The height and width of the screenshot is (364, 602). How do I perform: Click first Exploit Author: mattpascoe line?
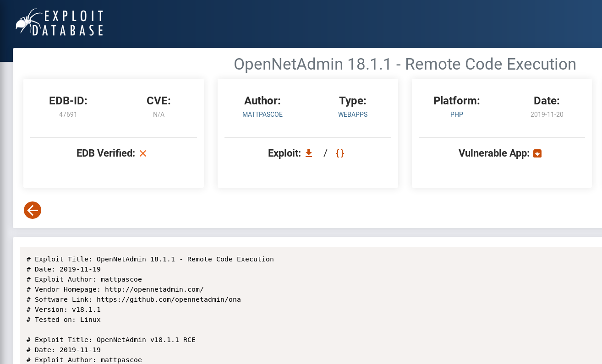coord(84,279)
